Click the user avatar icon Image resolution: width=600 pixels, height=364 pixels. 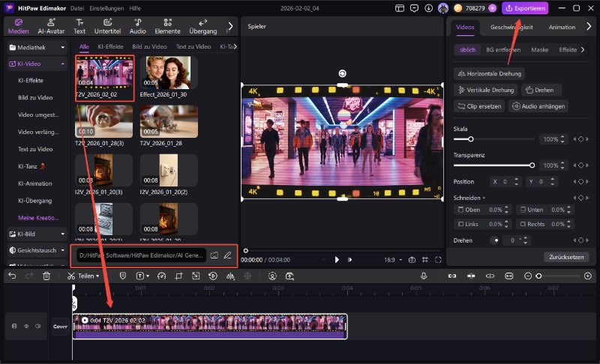pos(443,8)
